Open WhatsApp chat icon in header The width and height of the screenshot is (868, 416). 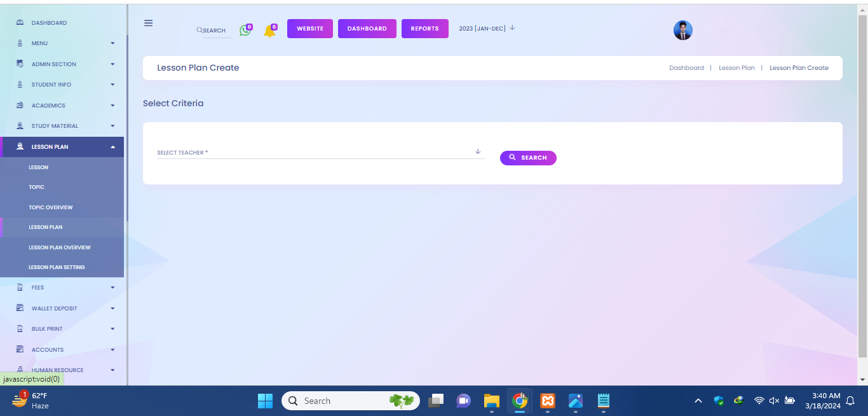245,31
